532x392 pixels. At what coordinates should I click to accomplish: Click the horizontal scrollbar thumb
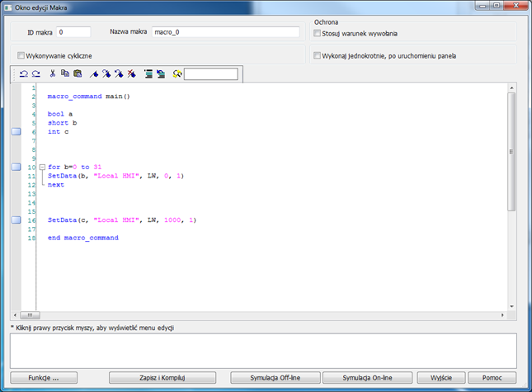point(30,315)
